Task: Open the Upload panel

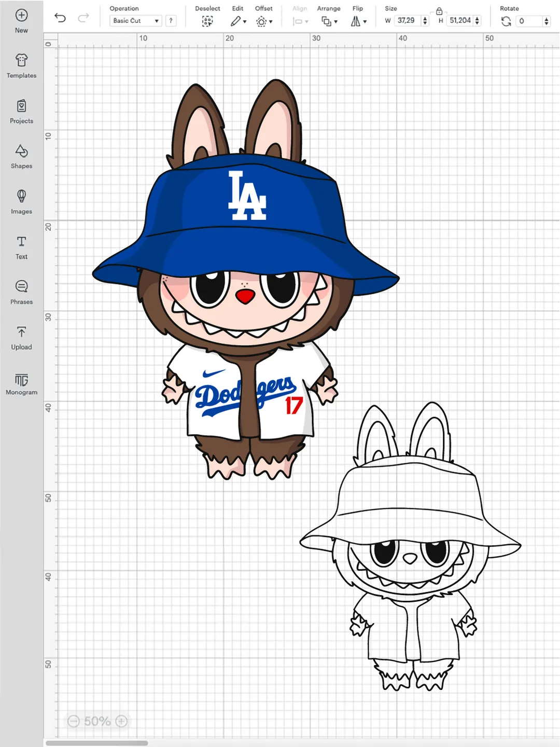Action: click(21, 337)
